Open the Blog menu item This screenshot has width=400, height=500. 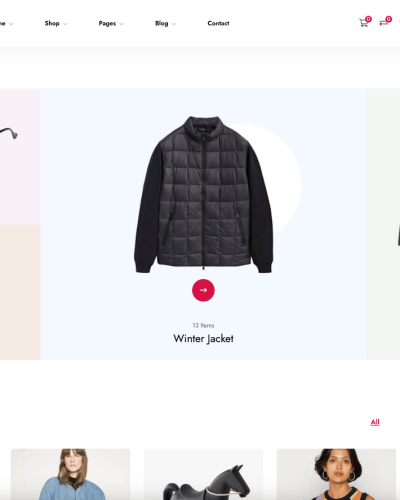click(162, 23)
